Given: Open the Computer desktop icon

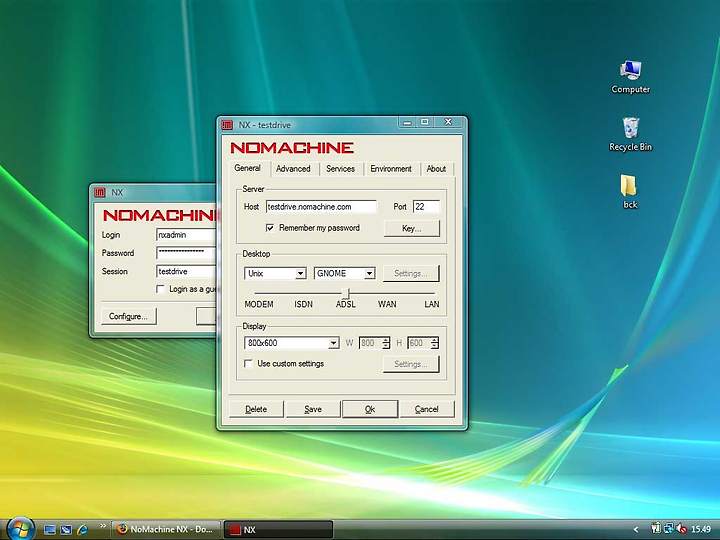Looking at the screenshot, I should coord(630,76).
